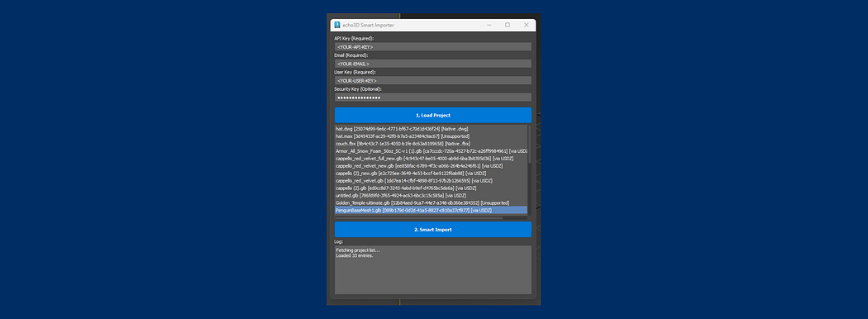
Task: Focus the Security Key password field
Action: pyautogui.click(x=433, y=98)
